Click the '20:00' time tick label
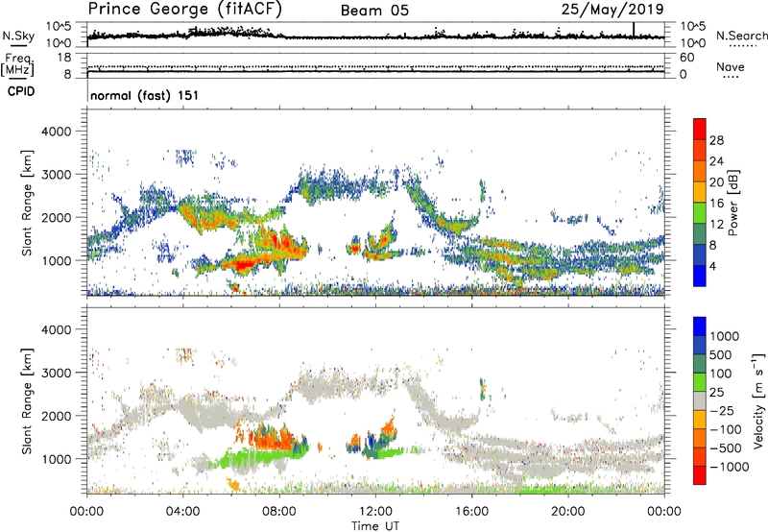The height and width of the screenshot is (532, 768). 567,512
